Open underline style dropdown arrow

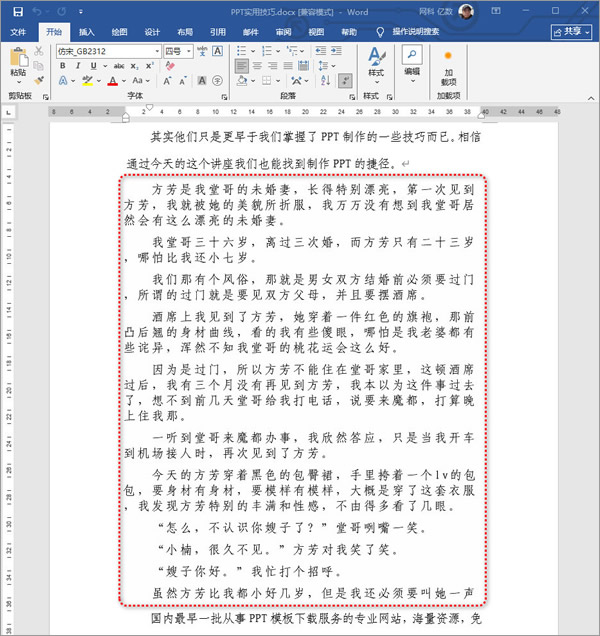105,66
